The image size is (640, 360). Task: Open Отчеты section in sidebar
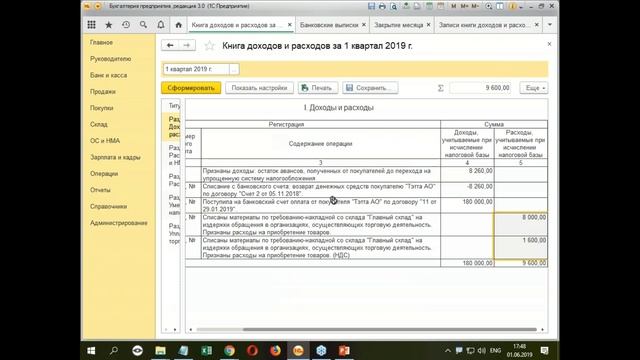[100, 190]
